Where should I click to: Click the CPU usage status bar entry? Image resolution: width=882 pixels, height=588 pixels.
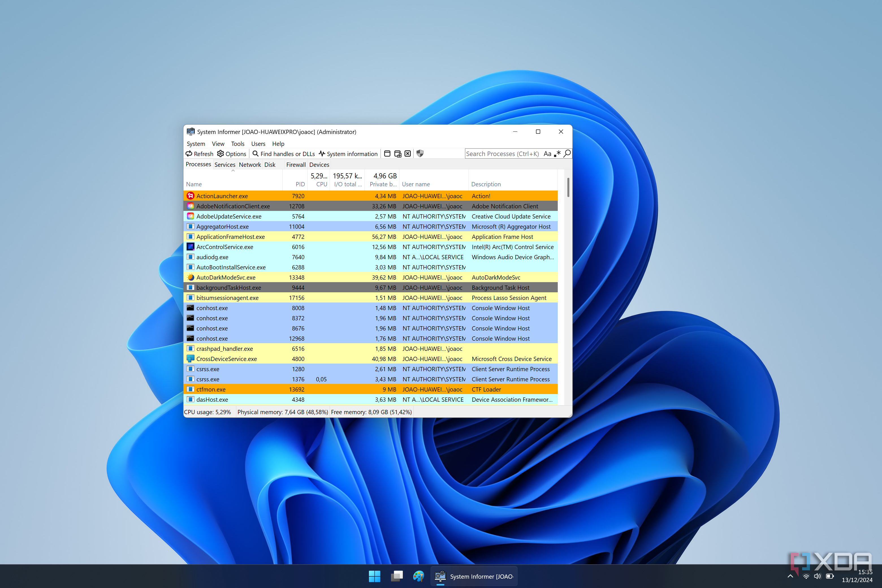pos(207,412)
